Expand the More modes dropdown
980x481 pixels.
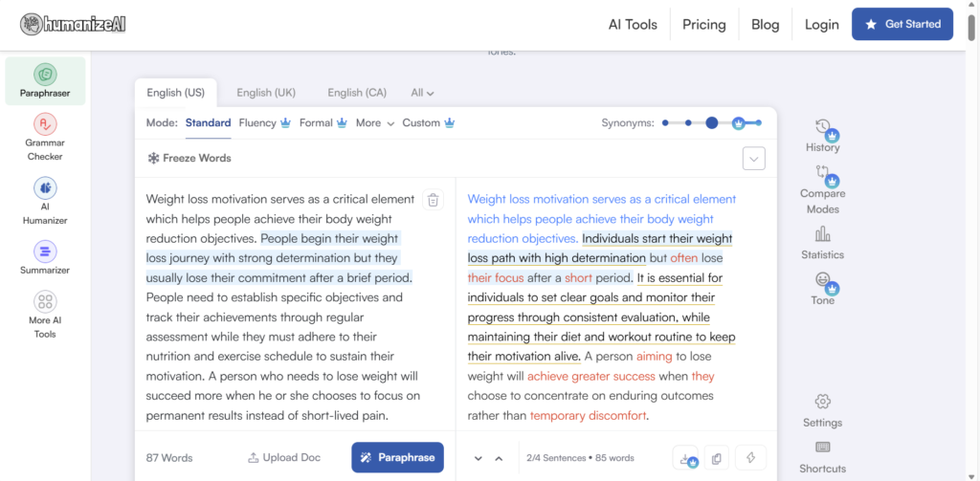[x=374, y=123]
